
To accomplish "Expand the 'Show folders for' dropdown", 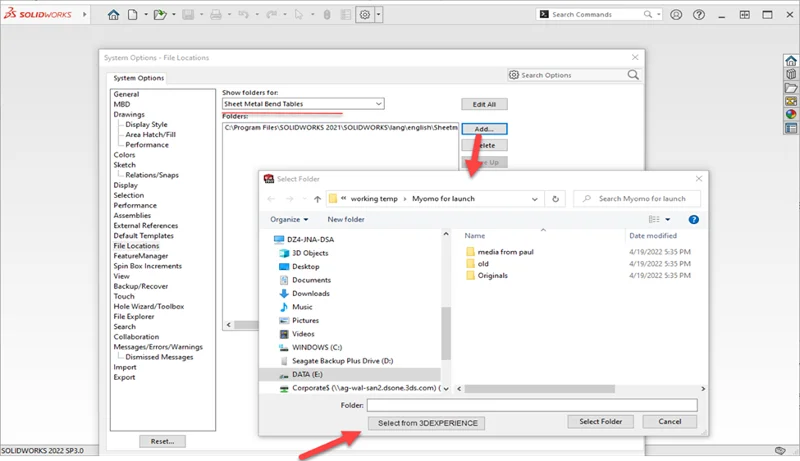I will tap(377, 104).
